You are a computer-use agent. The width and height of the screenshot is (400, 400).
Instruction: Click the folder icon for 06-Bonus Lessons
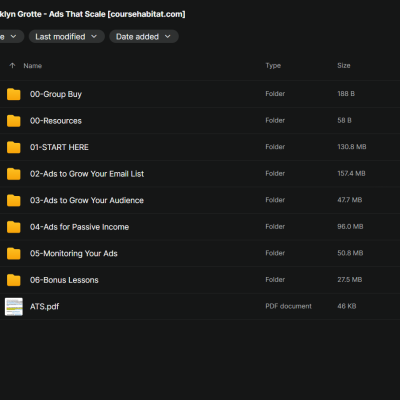(14, 280)
